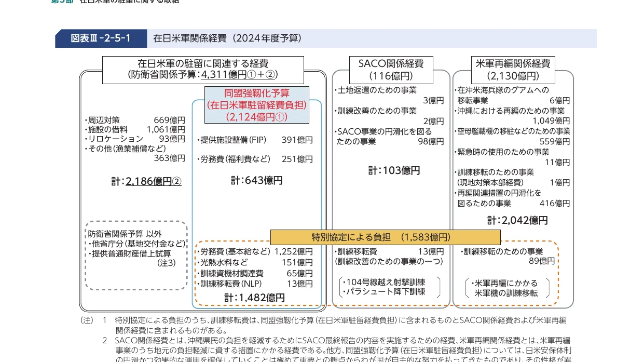644x362 pixels.
Task: Click the title 在日米軍関係経費（2024年度予算）
Action: tap(227, 38)
